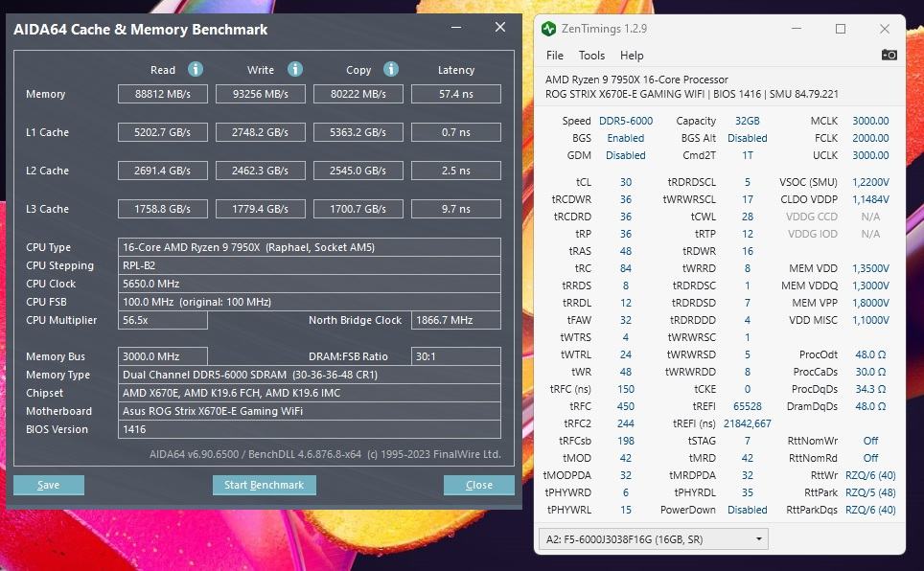This screenshot has height=571, width=924.
Task: Click Motherboard field Asus ROG Strix
Action: [x=310, y=411]
